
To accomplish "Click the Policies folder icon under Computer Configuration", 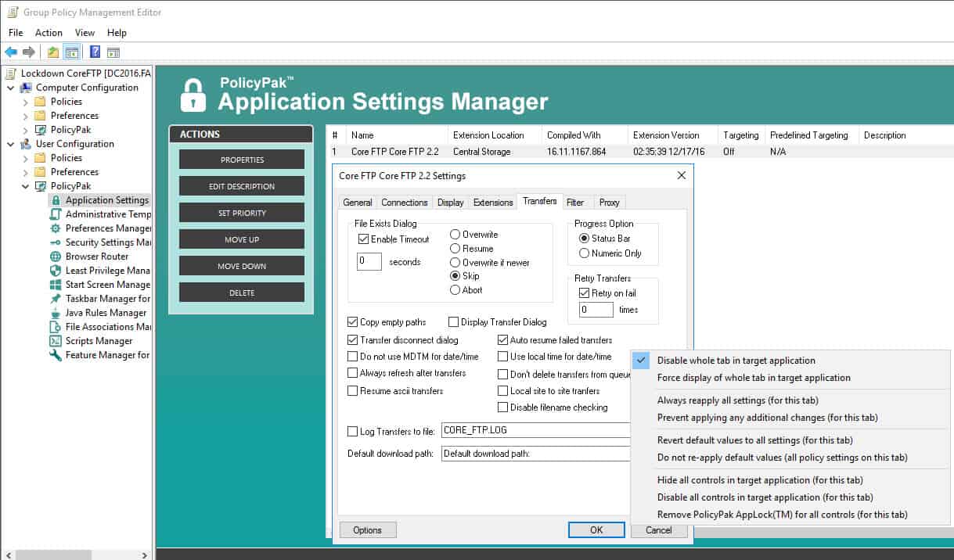I will pos(41,102).
